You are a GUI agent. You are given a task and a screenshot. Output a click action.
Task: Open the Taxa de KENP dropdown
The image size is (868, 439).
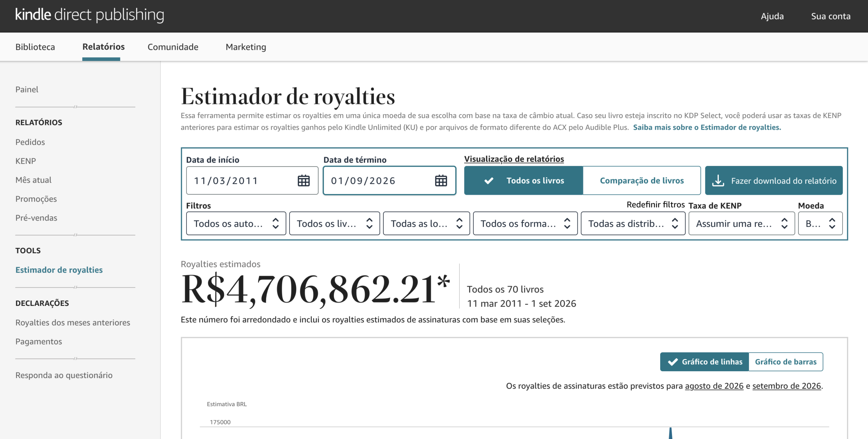pyautogui.click(x=742, y=224)
